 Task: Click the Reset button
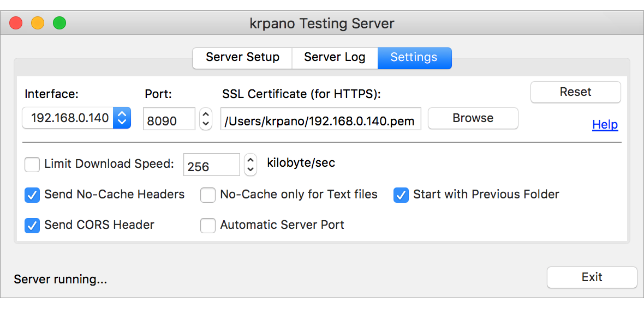tap(575, 92)
